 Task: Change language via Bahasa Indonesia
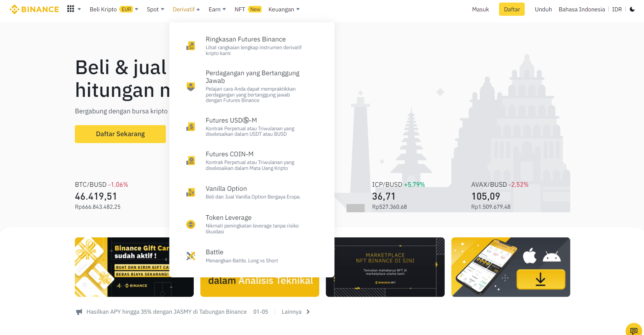tap(582, 9)
